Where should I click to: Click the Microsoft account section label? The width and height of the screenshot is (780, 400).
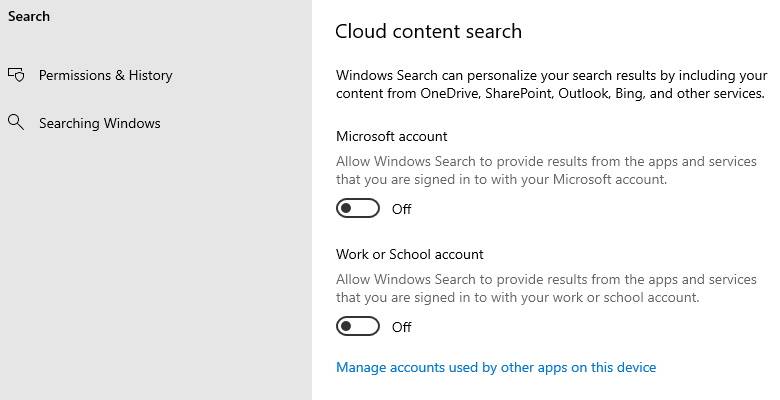[391, 136]
